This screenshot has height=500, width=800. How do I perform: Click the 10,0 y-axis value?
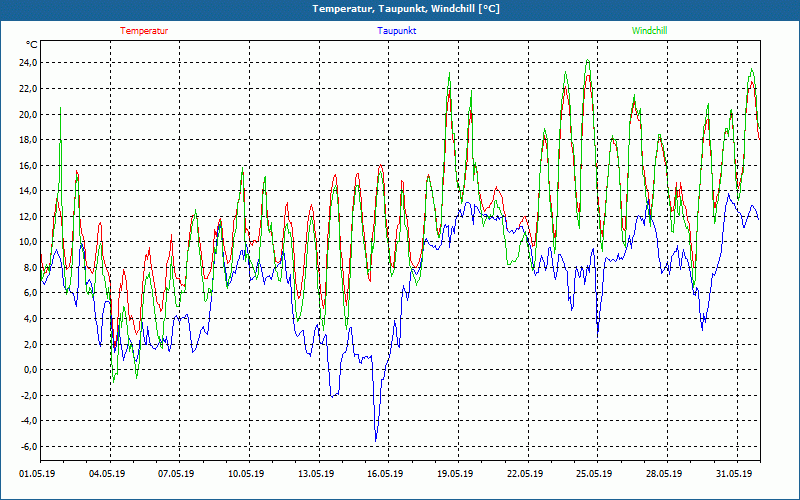pos(28,242)
